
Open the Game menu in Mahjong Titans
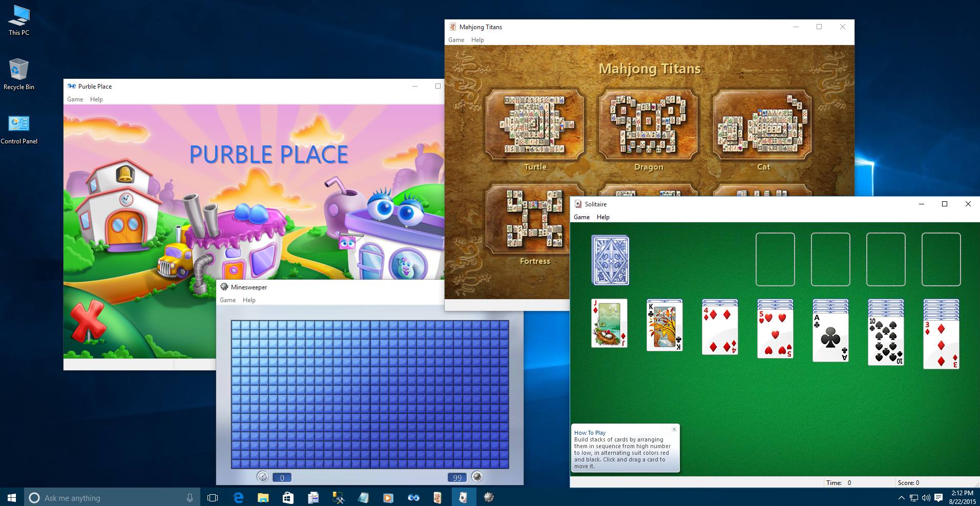click(x=456, y=40)
